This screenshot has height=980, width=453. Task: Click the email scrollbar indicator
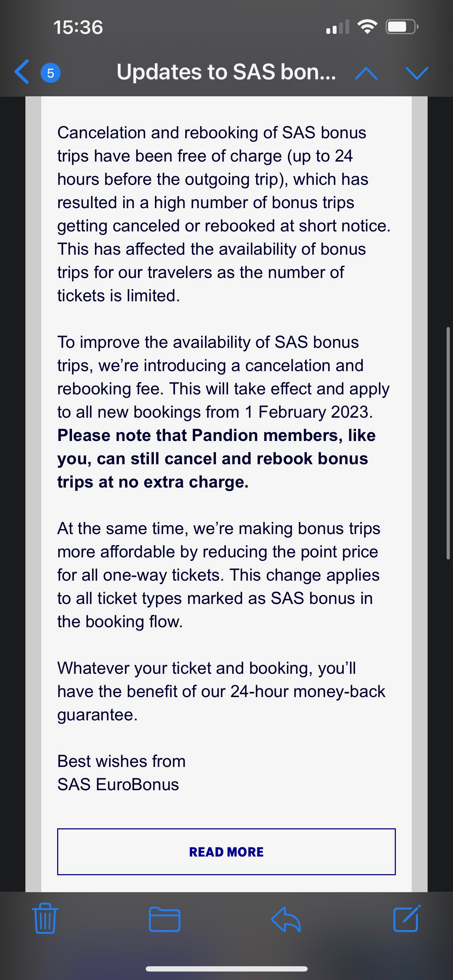pyautogui.click(x=448, y=443)
